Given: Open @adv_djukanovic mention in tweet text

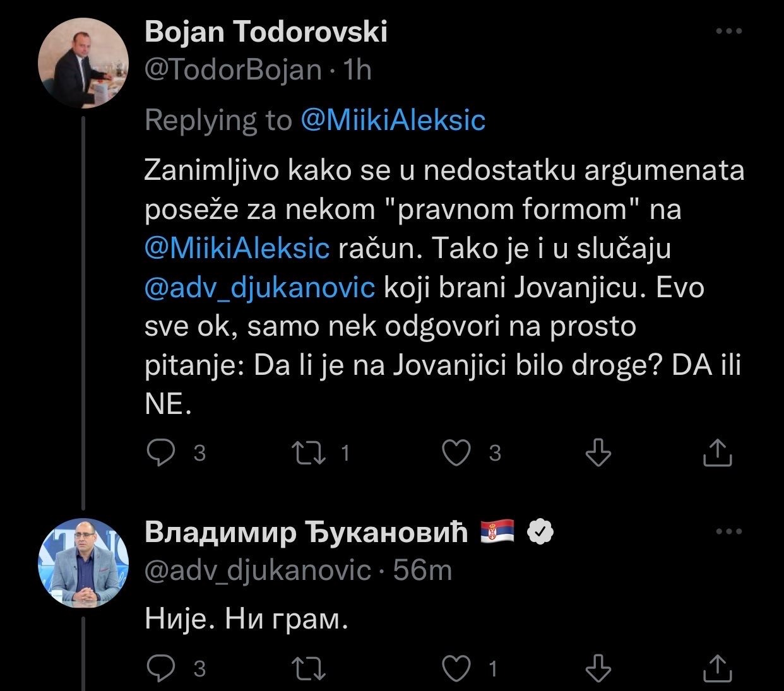Looking at the screenshot, I should pos(259,287).
